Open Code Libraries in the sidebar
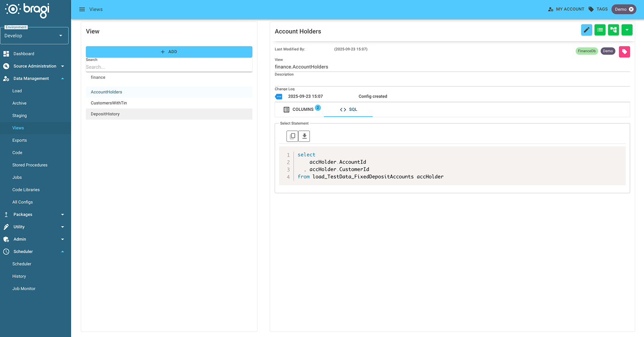 26,190
